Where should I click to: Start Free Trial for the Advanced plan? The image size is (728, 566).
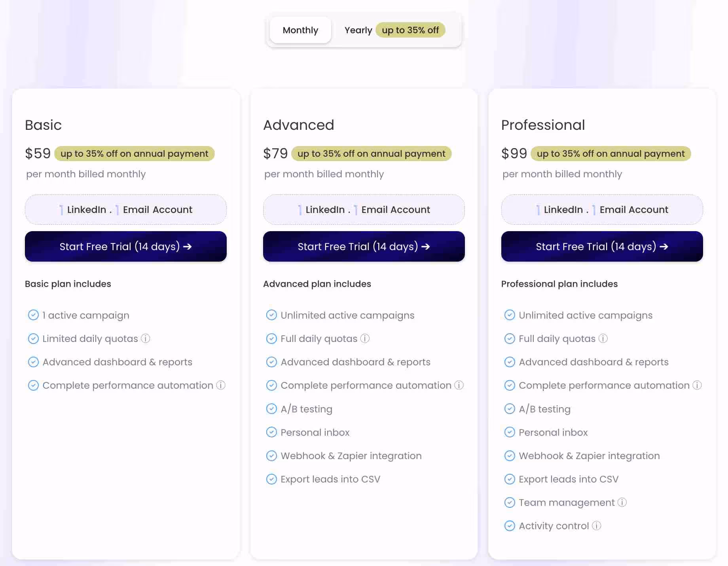pos(364,246)
